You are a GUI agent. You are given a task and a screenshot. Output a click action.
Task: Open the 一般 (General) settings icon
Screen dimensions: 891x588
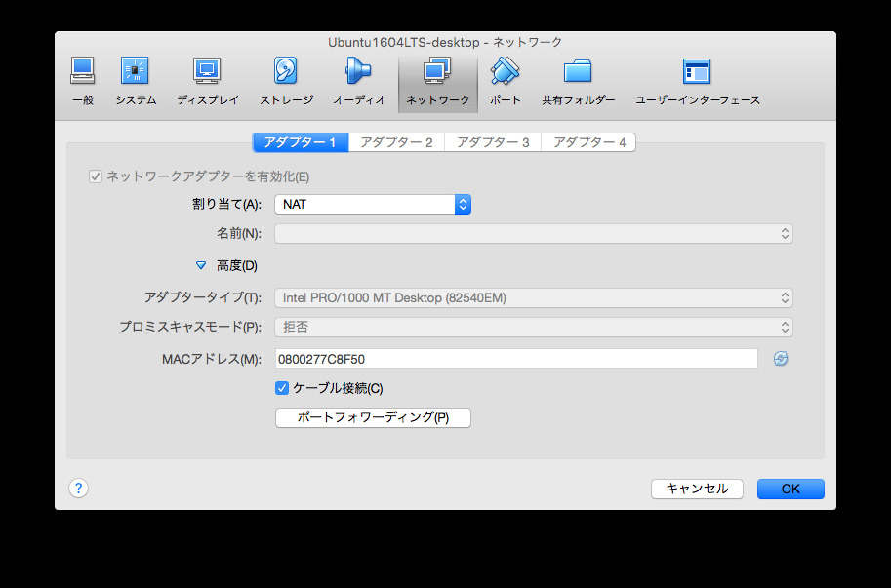point(83,81)
